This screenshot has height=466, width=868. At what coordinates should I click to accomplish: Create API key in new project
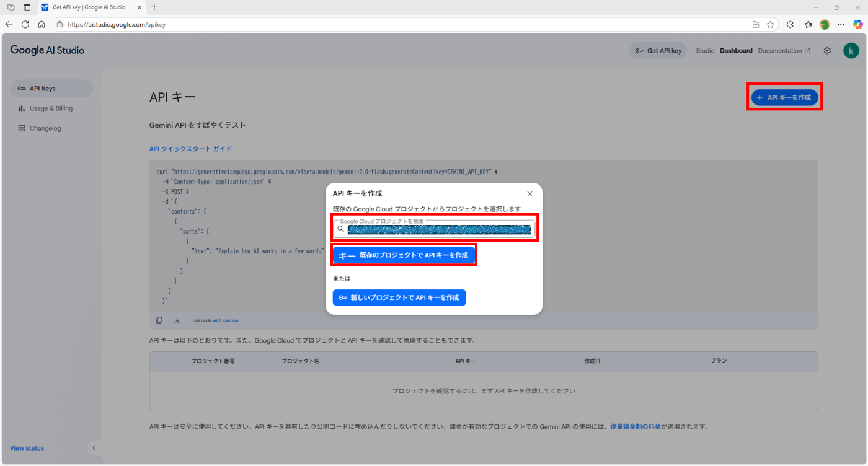point(399,297)
